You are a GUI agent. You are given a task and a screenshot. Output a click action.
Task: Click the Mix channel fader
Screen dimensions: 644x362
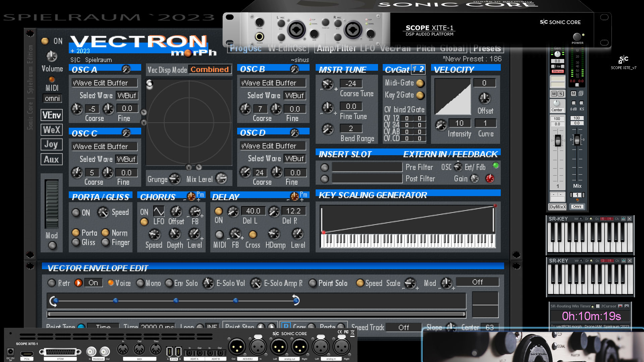(577, 140)
